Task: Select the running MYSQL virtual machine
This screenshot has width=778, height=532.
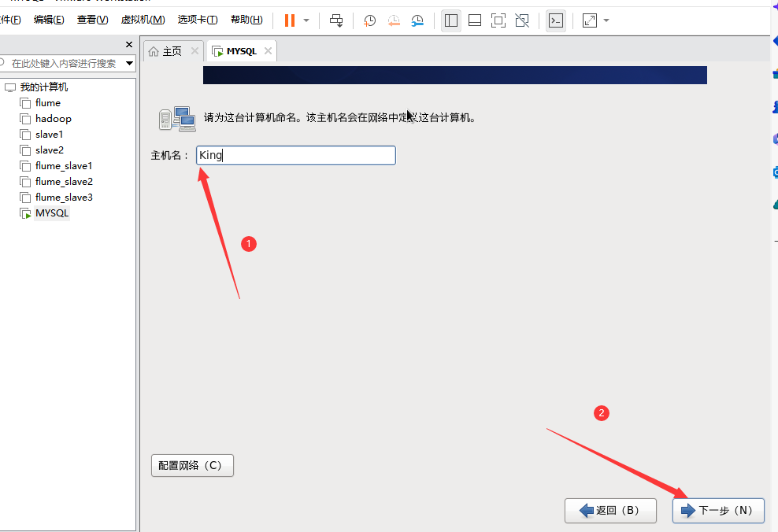Action: (x=52, y=213)
